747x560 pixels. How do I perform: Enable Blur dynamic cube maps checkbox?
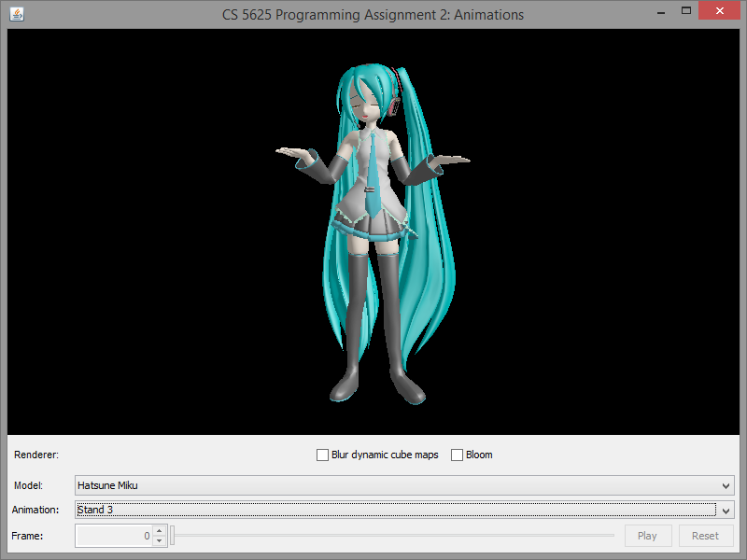pos(323,455)
